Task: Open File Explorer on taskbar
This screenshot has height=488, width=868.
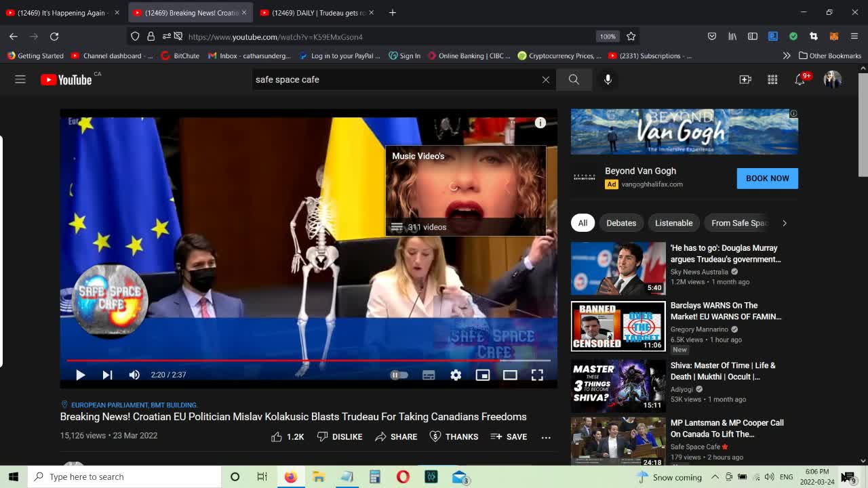Action: coord(319,476)
